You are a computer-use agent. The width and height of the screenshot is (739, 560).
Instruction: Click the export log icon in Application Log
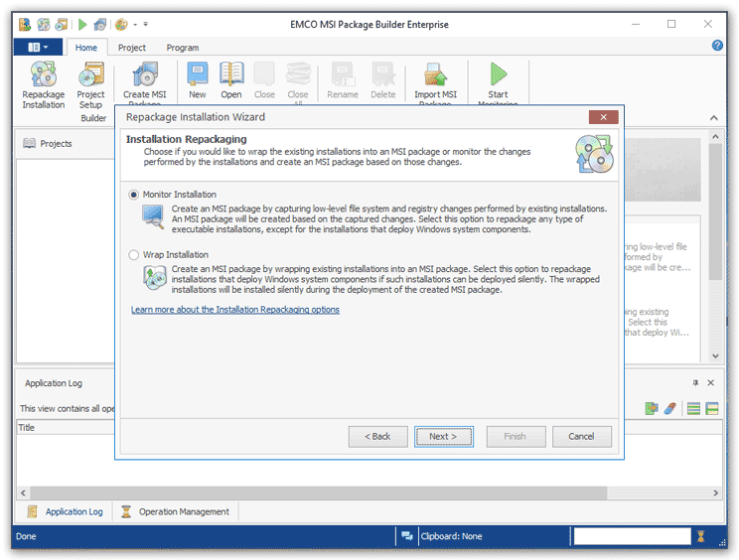coord(652,408)
